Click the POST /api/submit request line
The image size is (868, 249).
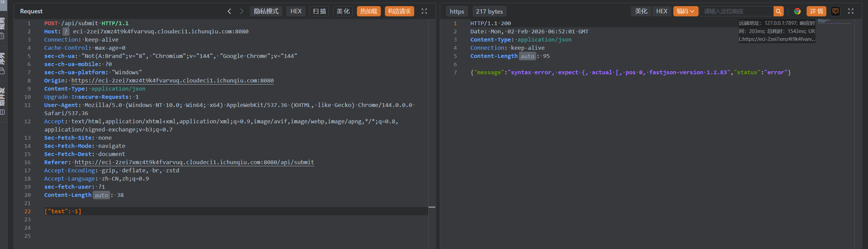87,23
